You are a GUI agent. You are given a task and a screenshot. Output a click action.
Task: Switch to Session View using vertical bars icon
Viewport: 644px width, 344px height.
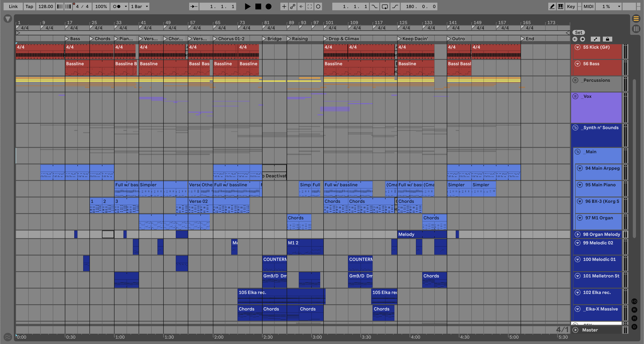636,29
